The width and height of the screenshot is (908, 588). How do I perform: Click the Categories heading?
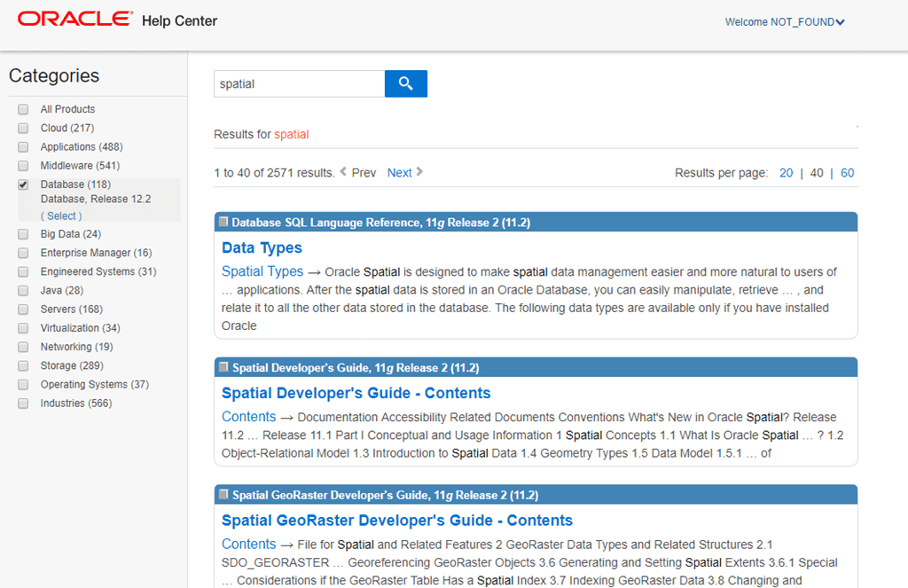pos(54,76)
